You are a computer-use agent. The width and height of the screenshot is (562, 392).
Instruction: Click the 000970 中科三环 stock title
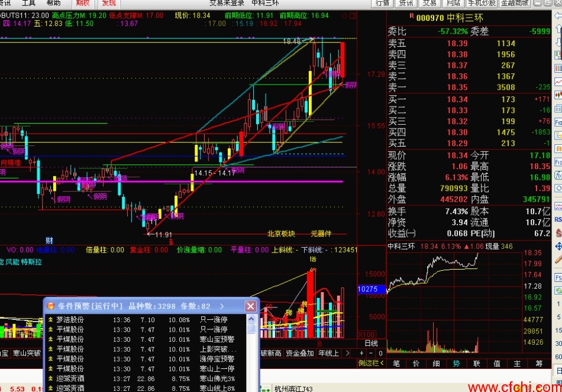450,18
